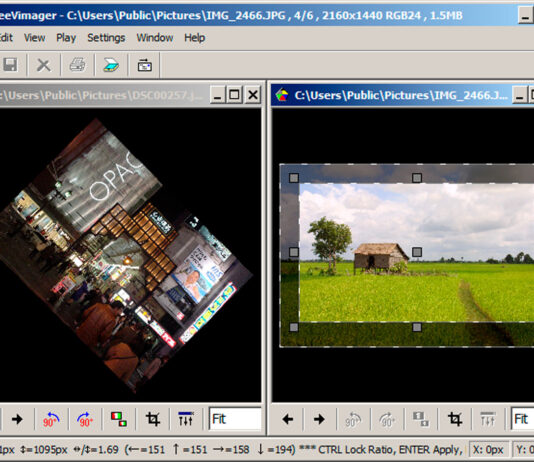Click the Save floppy disk icon

coord(10,64)
